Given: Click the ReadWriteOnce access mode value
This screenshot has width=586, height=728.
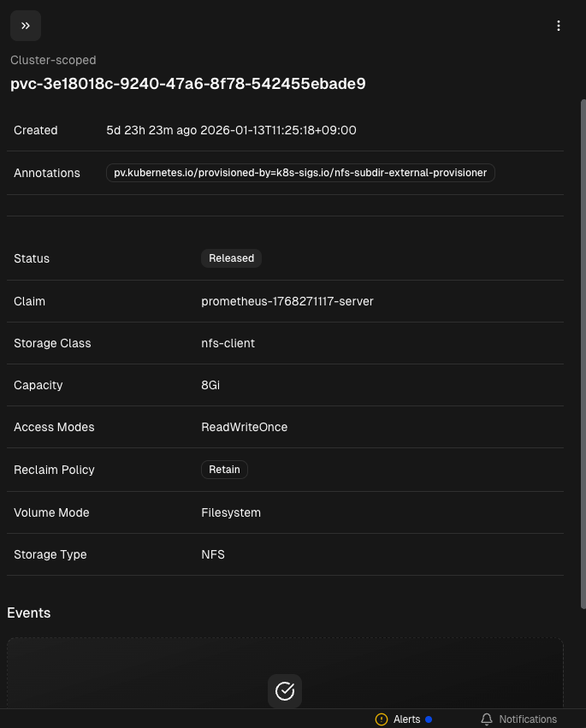Looking at the screenshot, I should (x=244, y=427).
